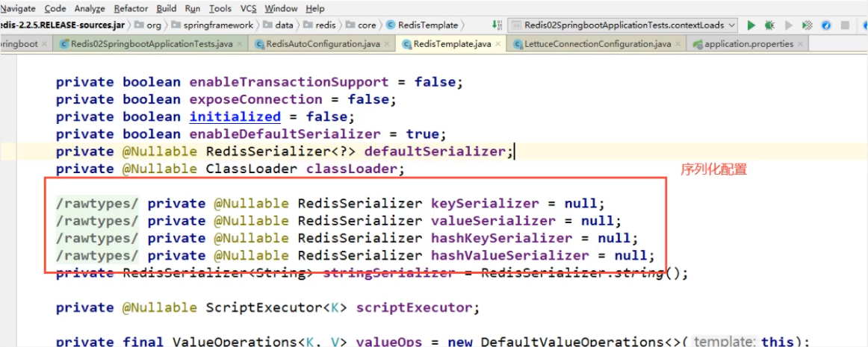
Task: Open the VCS menu
Action: click(x=248, y=8)
